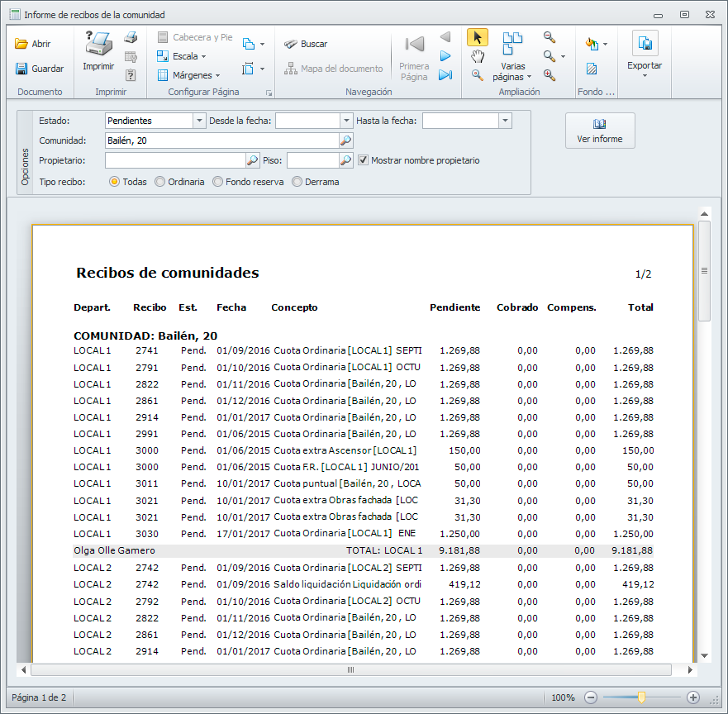The image size is (728, 714).
Task: Expand the Desde la fecha date picker
Action: pos(347,121)
